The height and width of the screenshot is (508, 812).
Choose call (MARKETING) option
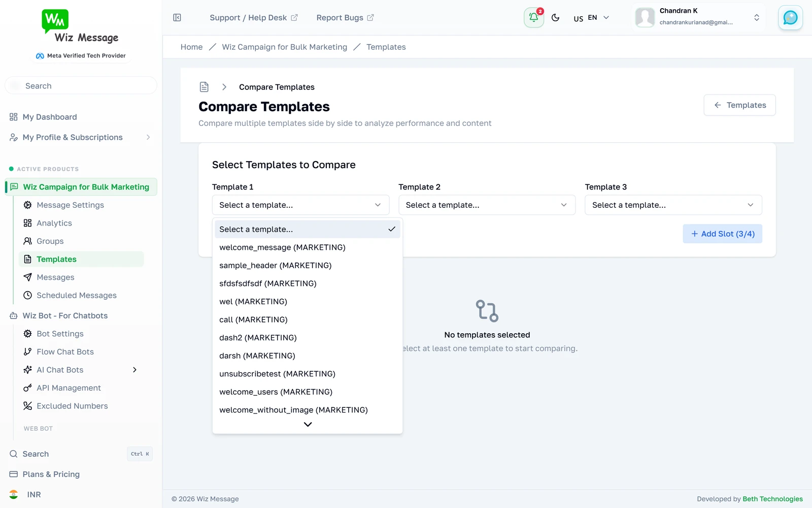[x=308, y=319]
